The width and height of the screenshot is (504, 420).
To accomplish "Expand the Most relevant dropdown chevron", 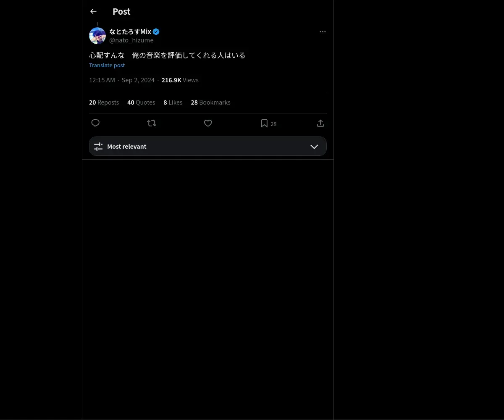I will pos(314,147).
